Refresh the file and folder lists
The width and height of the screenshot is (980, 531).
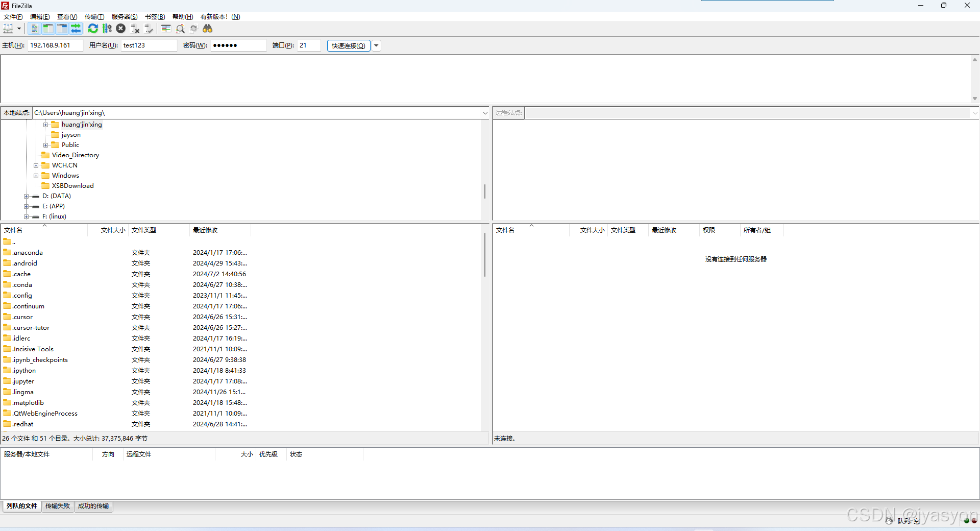click(x=93, y=29)
